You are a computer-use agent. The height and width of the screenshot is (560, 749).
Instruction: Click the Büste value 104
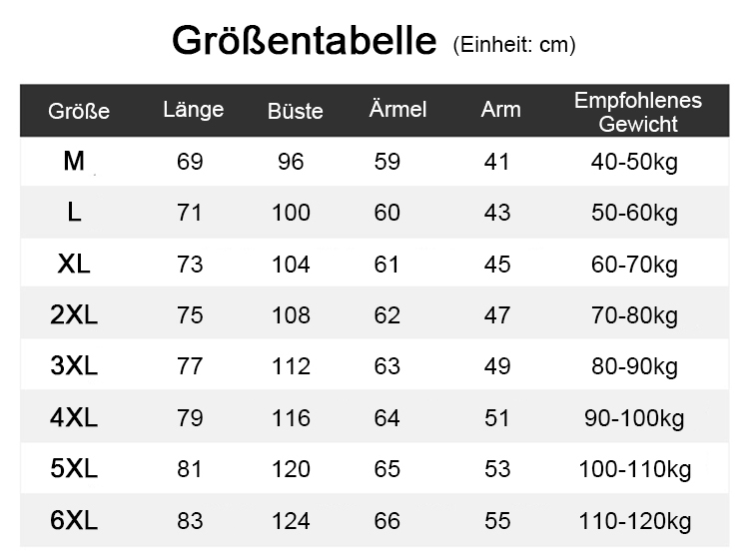(291, 265)
